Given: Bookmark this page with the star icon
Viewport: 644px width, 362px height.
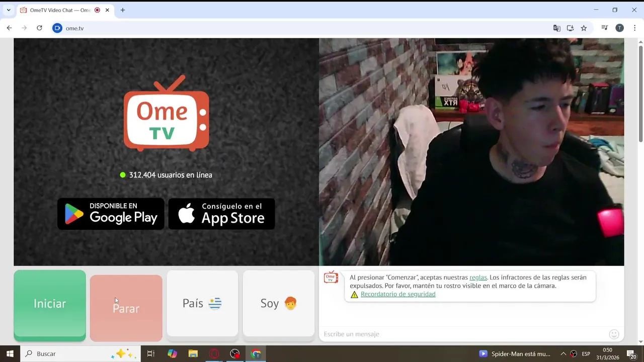Looking at the screenshot, I should (x=584, y=28).
